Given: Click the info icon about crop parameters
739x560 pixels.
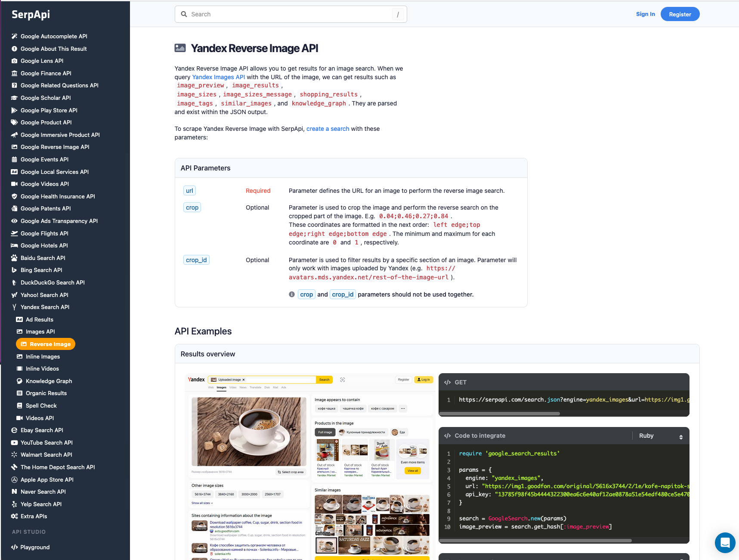Looking at the screenshot, I should click(291, 294).
